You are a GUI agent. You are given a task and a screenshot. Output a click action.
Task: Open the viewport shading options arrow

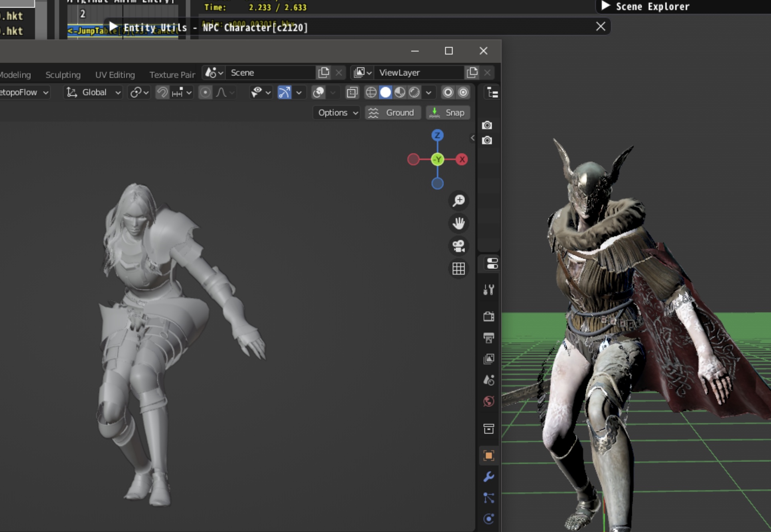click(429, 93)
